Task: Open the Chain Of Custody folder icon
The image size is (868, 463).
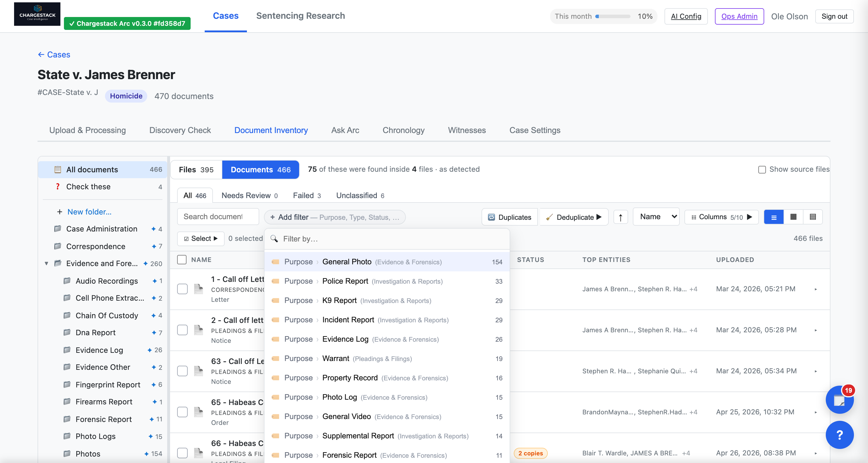Action: 67,315
